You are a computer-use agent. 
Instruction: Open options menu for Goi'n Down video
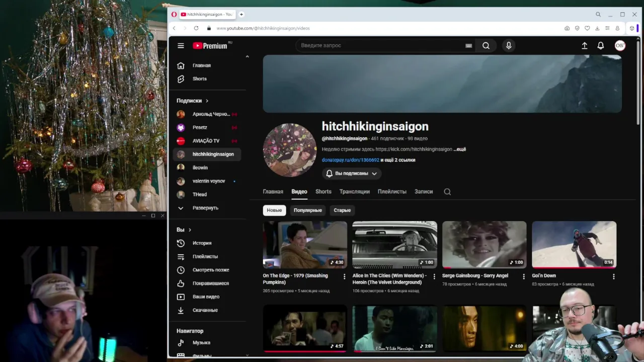613,277
